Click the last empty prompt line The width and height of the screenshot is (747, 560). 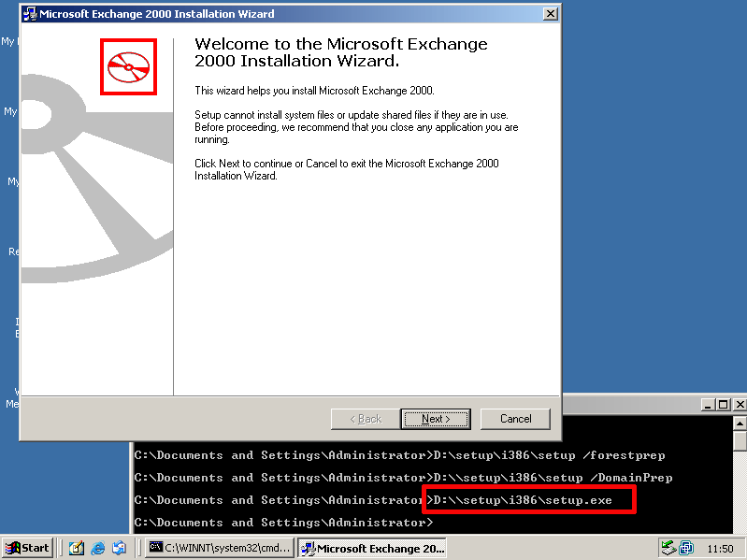point(283,523)
